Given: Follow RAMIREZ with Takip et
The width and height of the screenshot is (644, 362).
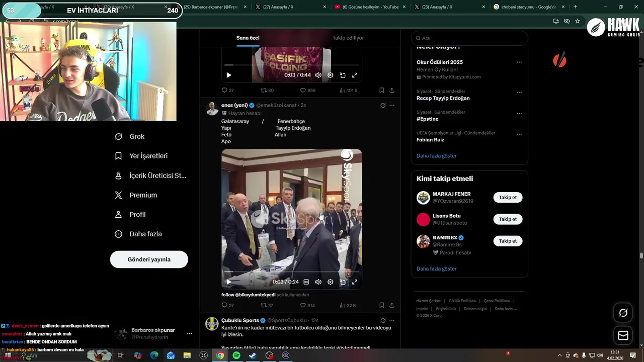Looking at the screenshot, I should 508,241.
